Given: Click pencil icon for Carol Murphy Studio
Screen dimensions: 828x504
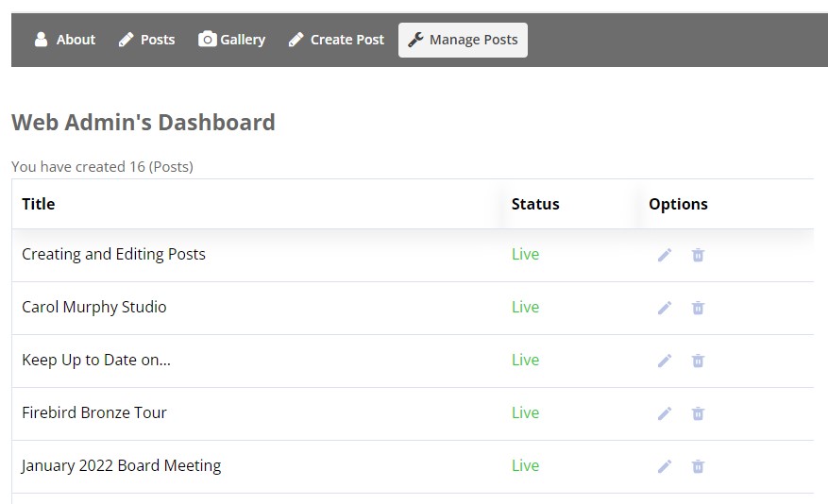Looking at the screenshot, I should point(665,308).
